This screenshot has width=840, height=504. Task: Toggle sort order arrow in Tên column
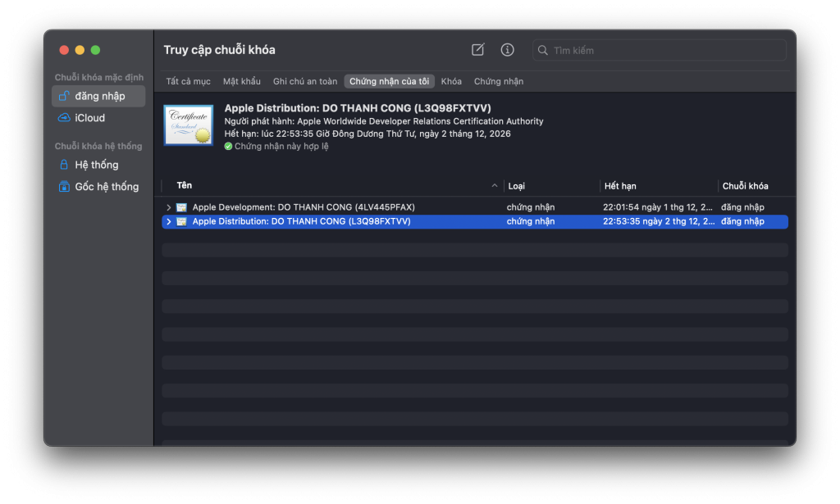point(494,186)
